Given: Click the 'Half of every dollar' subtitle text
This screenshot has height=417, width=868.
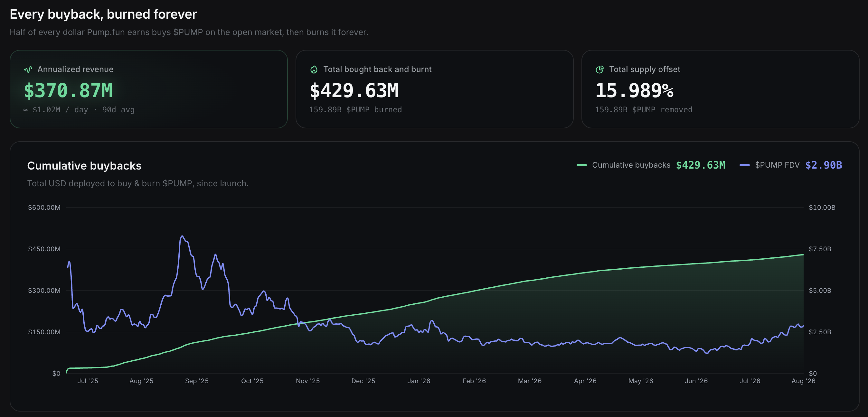Looking at the screenshot, I should click(x=189, y=32).
